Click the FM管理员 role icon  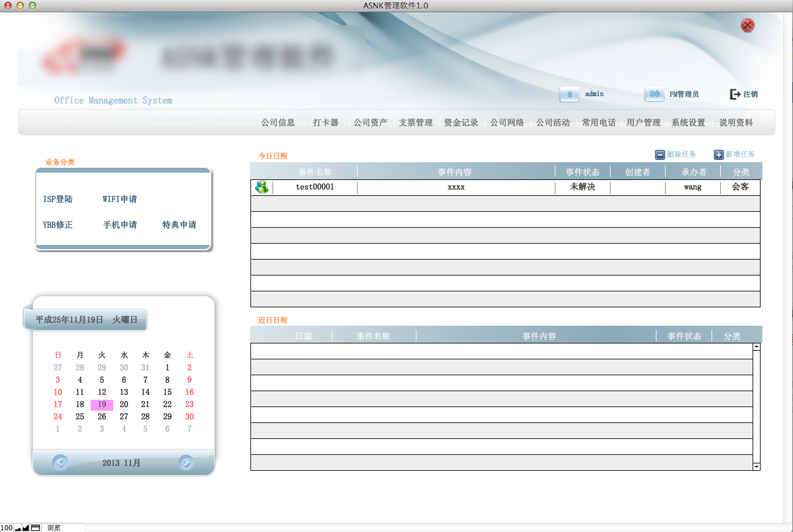pos(654,94)
